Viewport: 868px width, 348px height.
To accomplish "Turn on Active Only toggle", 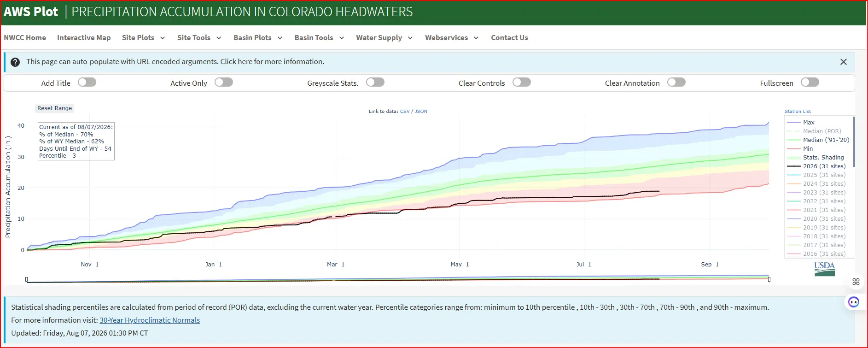I will click(224, 82).
